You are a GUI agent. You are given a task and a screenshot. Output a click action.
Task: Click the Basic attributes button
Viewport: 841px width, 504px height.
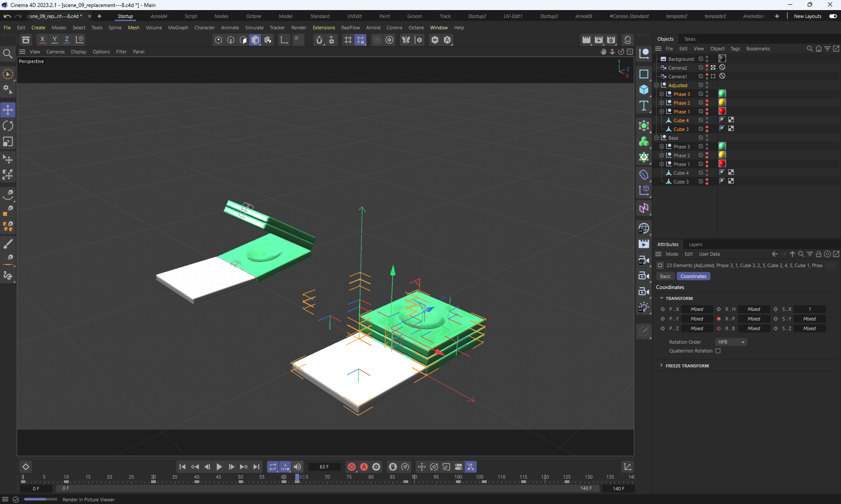coord(665,276)
